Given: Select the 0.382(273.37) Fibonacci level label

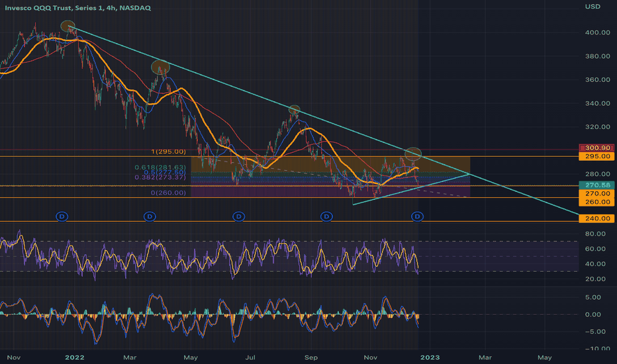Looking at the screenshot, I should click(160, 177).
